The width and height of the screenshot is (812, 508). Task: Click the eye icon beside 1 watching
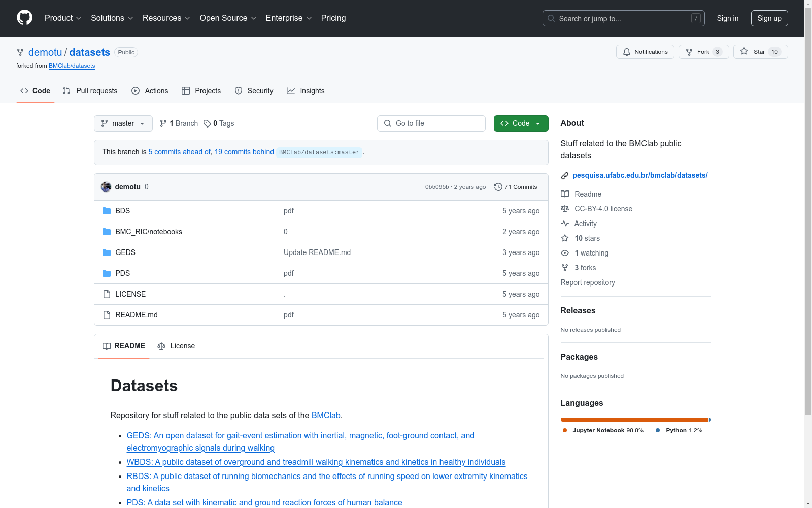click(565, 253)
